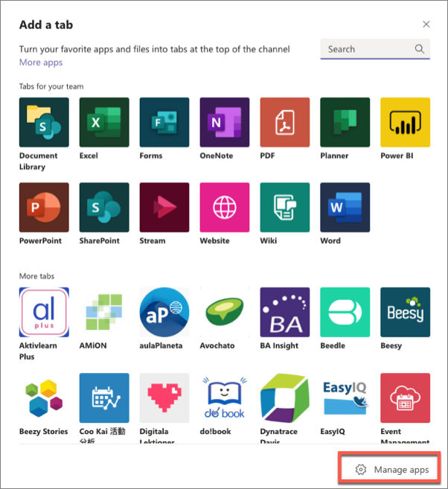Choose the AMiON app icon
Viewport: 448px width, 489px height.
(x=104, y=312)
